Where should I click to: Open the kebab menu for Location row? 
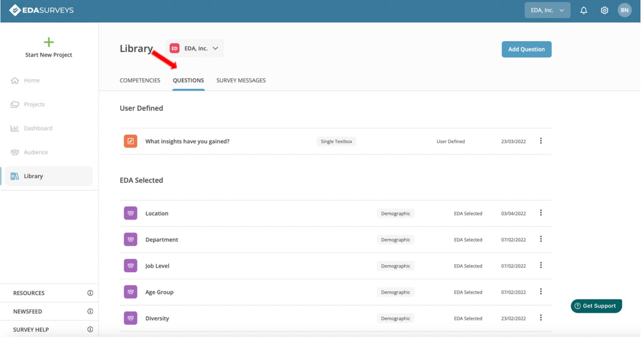541,213
